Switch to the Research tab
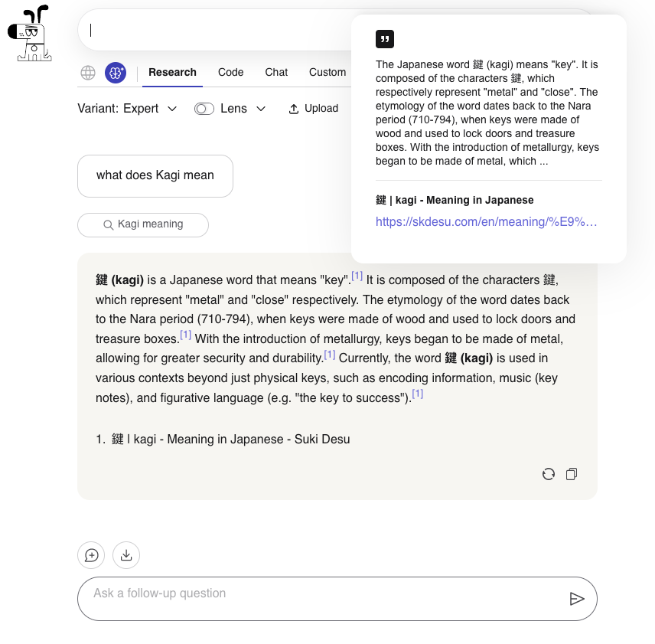This screenshot has width=655, height=644. pyautogui.click(x=172, y=72)
